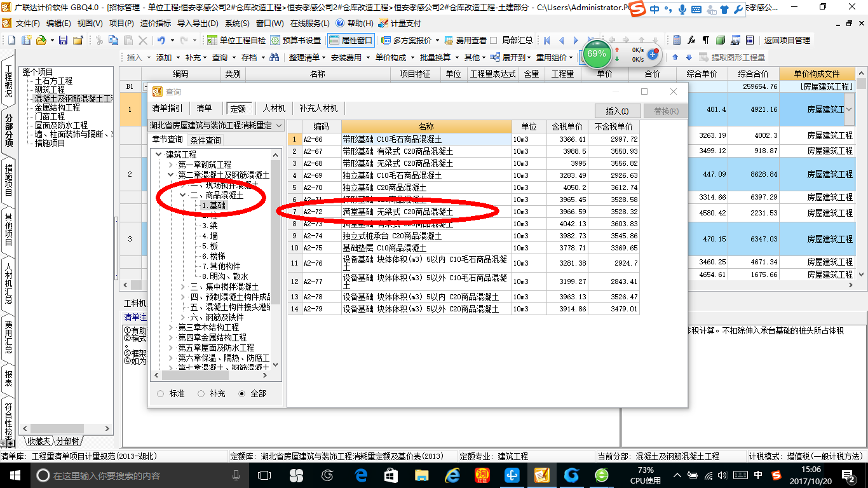Click the chapter tree vertical scrollbar

(275, 261)
